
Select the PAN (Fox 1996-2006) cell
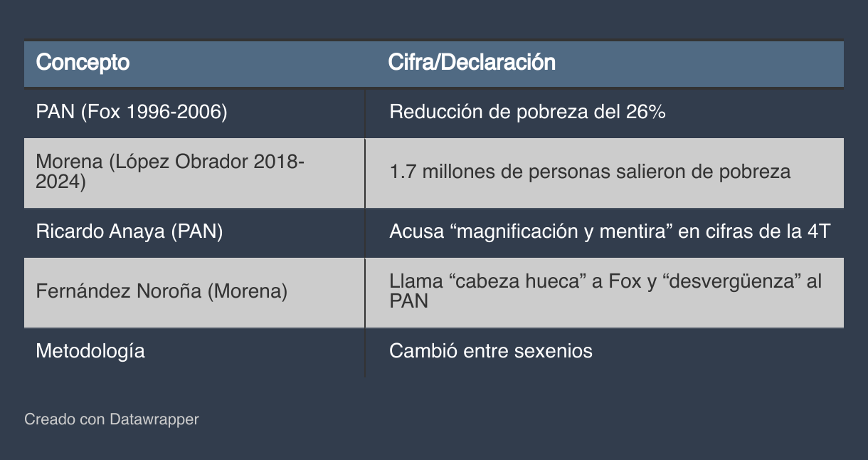click(x=194, y=113)
